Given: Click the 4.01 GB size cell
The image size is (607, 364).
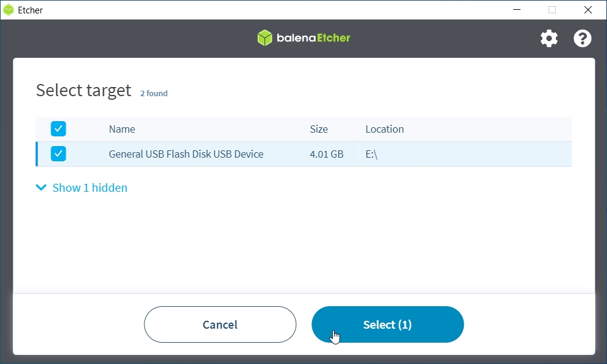Looking at the screenshot, I should point(327,154).
